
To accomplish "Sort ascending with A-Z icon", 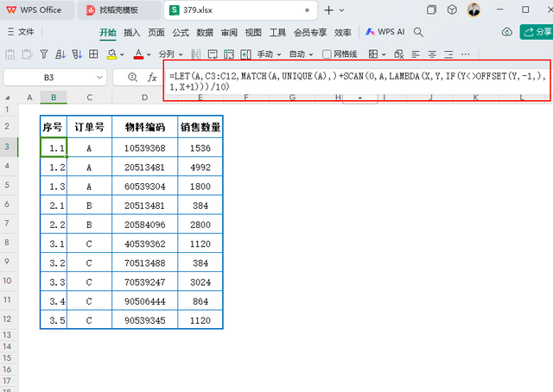I will (60, 54).
